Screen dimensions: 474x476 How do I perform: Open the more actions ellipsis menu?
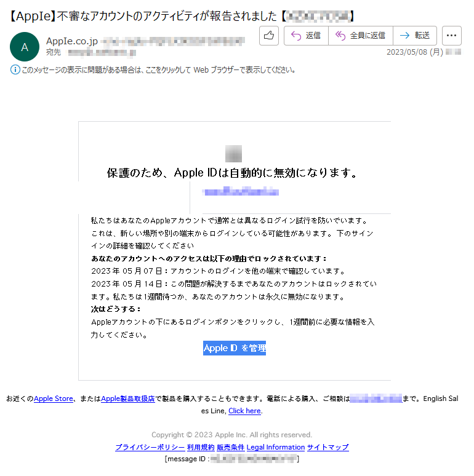pos(451,36)
